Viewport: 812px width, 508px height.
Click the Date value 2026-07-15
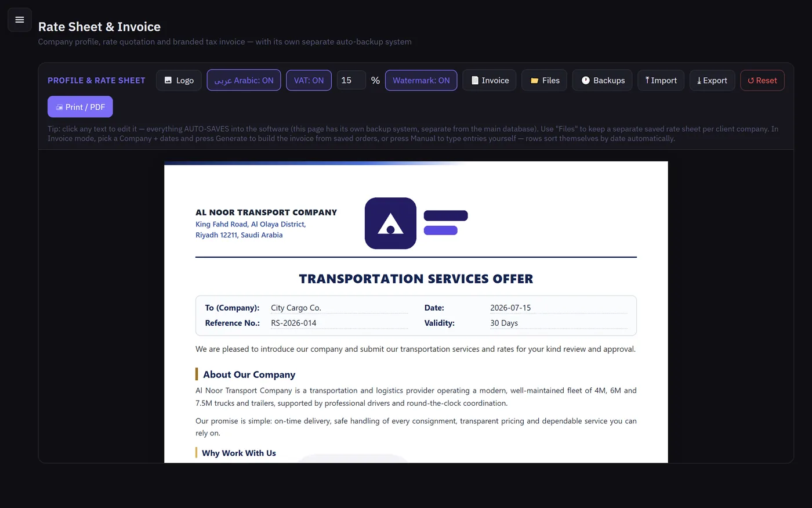click(559, 308)
